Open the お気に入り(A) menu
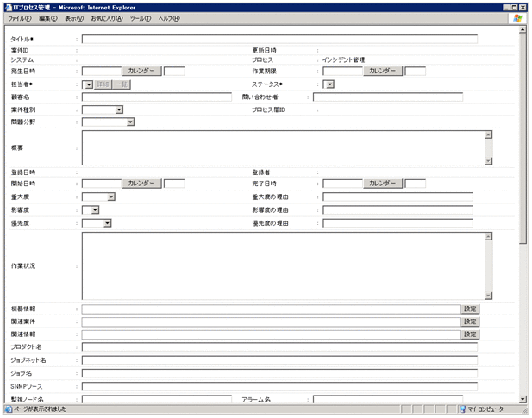This screenshot has width=532, height=418. 106,18
